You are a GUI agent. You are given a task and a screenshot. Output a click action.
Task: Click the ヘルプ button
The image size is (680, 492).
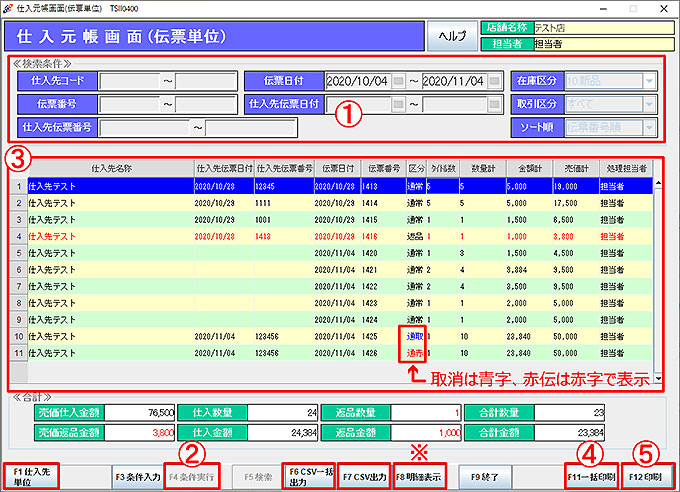click(x=452, y=36)
